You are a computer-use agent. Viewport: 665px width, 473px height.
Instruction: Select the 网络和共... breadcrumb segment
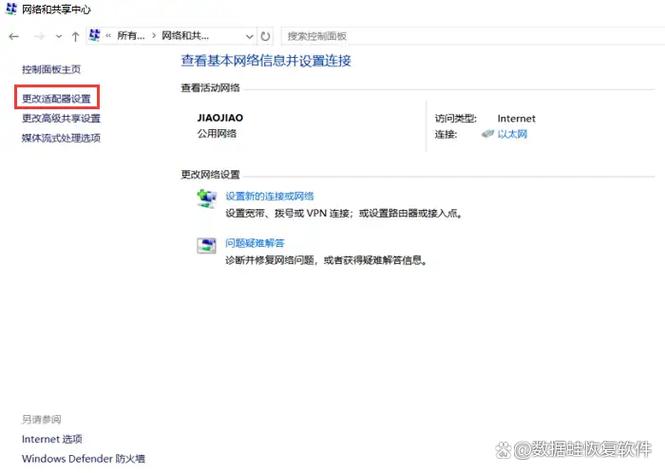pos(185,36)
